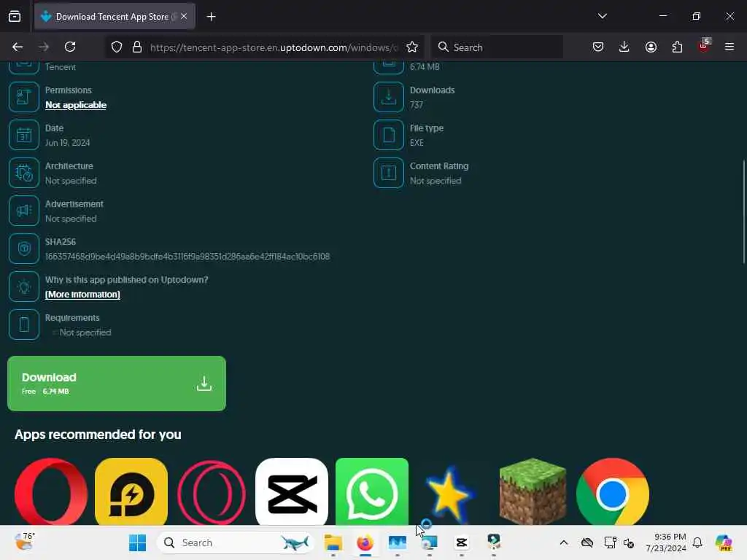Show hidden system tray icons

point(564,542)
